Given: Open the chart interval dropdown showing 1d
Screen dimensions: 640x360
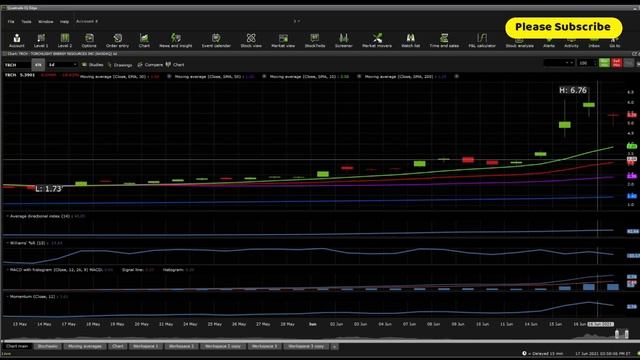Looking at the screenshot, I should click(62, 64).
